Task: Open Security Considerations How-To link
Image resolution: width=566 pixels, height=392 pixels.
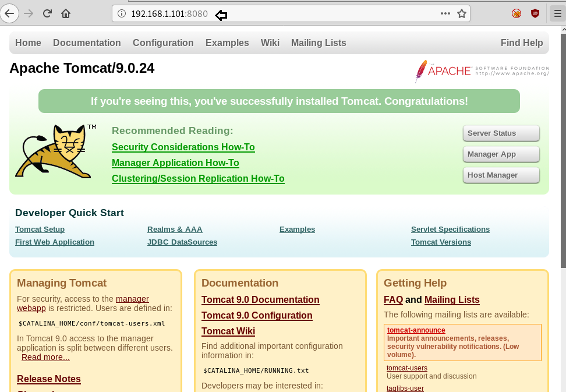Action: (x=183, y=147)
